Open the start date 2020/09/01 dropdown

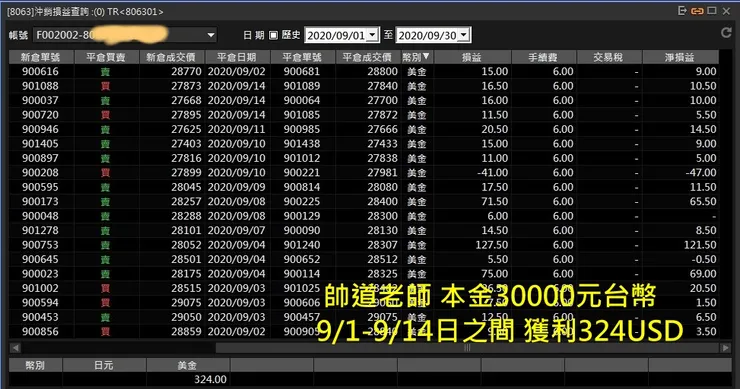[373, 35]
